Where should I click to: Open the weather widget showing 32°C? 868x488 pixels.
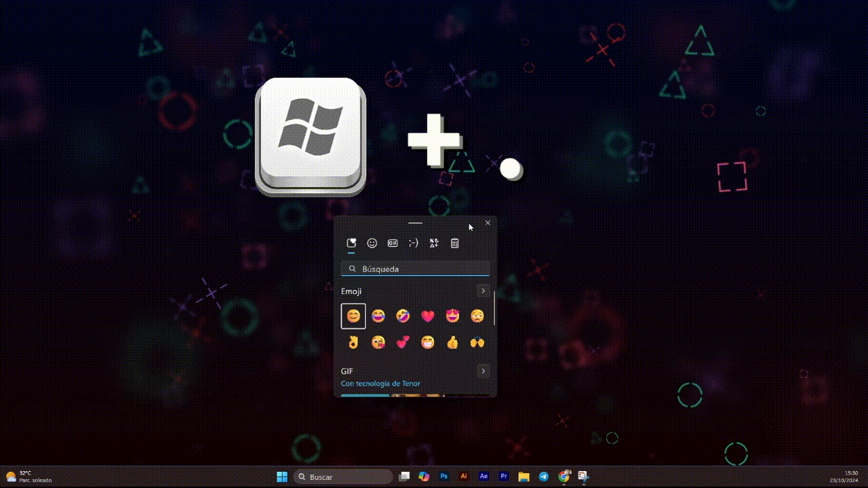28,476
